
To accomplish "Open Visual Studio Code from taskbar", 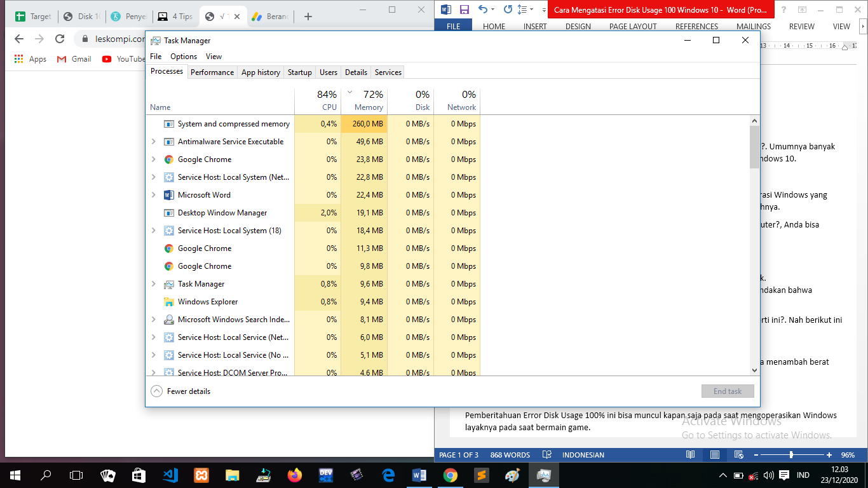I will point(170,475).
